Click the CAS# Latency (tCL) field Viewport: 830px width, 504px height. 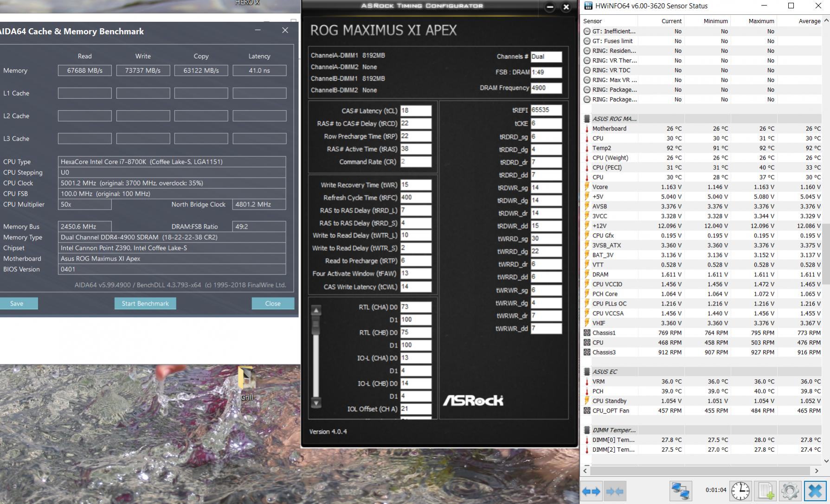point(416,111)
